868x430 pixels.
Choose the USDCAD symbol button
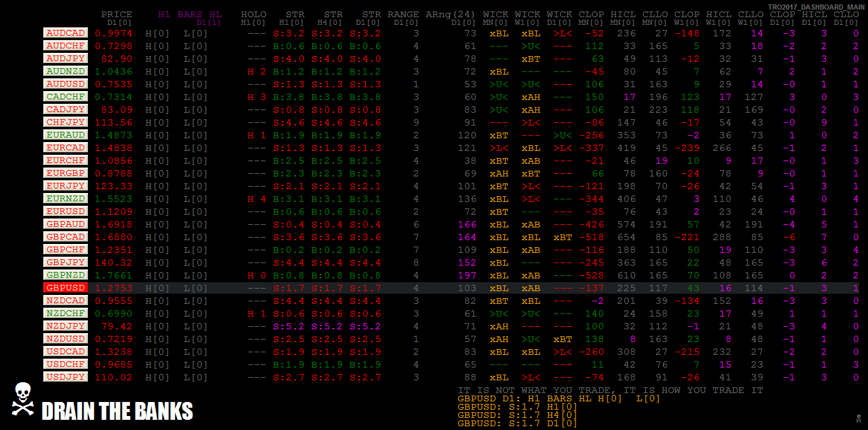coord(66,351)
